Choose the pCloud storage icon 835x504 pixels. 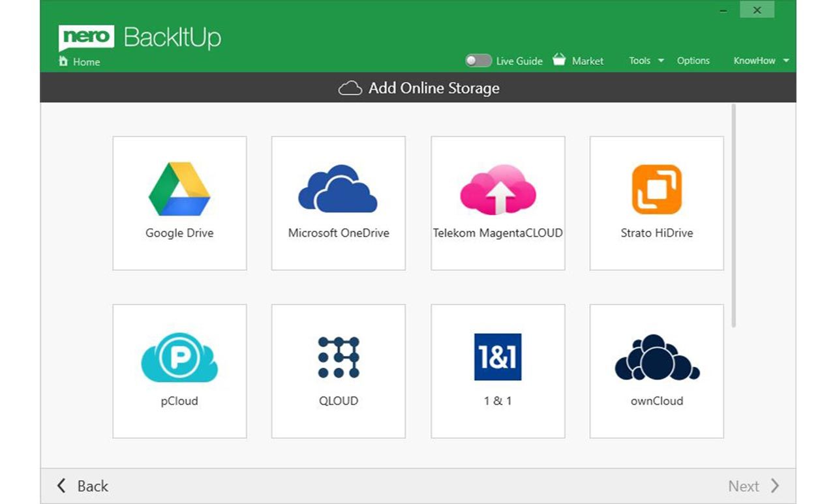coord(179,358)
